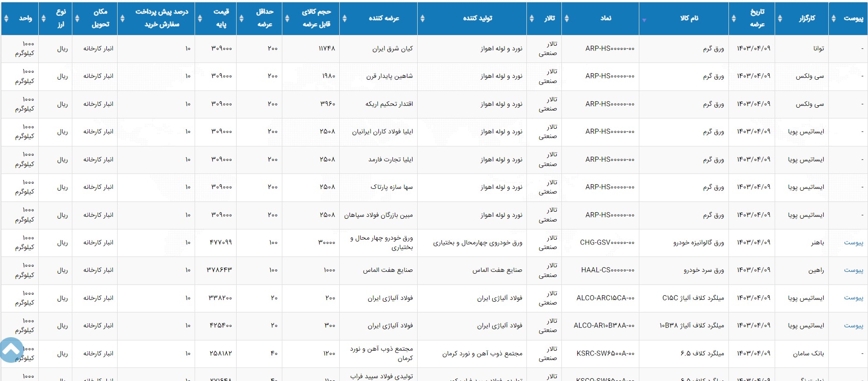868x381 pixels.
Task: Click sort arrows beside حداقل عرضه header
Action: (241, 19)
